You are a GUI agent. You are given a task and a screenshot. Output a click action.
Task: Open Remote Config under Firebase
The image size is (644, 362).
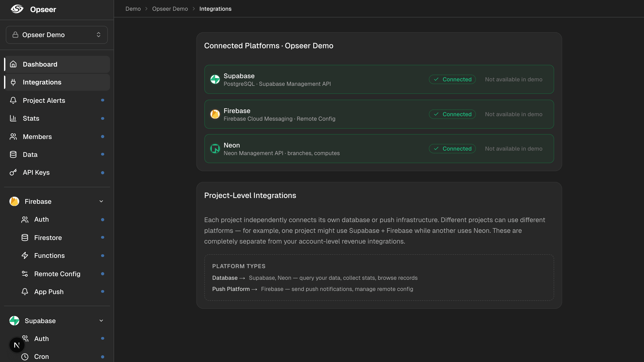tap(63, 274)
